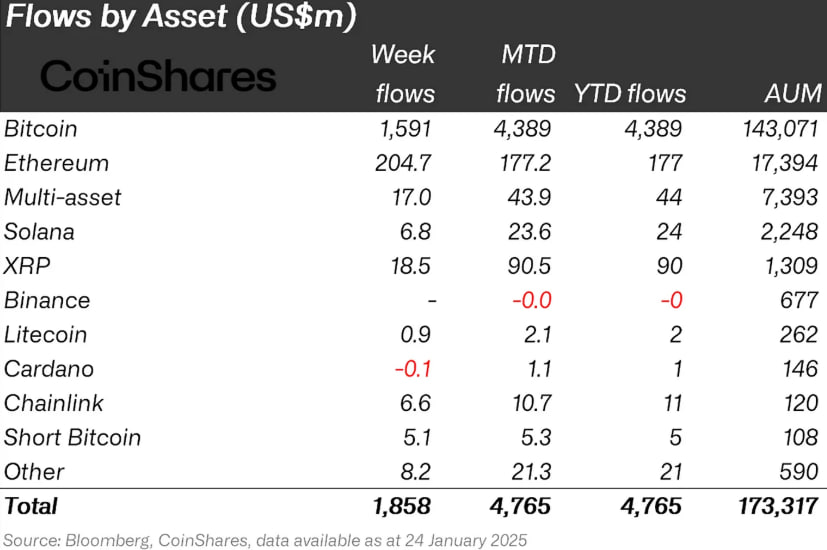Click the Bloomberg, CoinShares source footnote
Screen dimensions: 827x550
(265, 540)
